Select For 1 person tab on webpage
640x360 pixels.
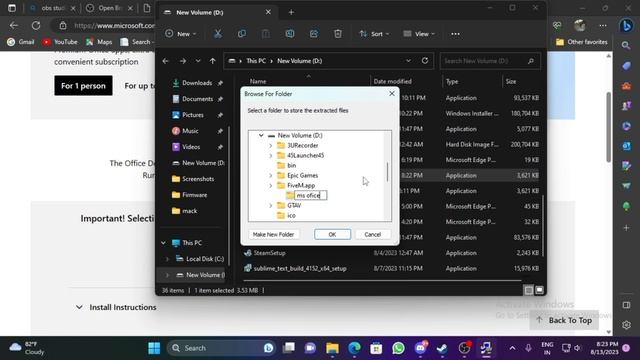pos(83,85)
